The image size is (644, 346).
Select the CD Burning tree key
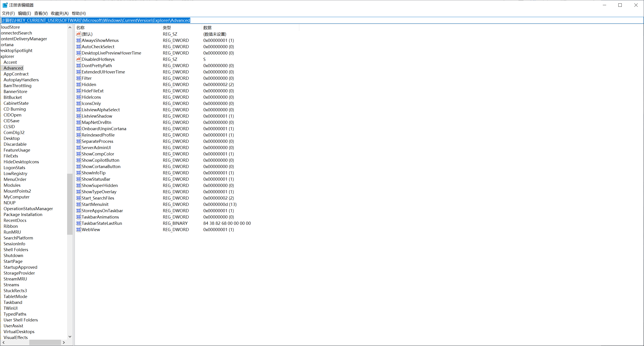(14, 109)
